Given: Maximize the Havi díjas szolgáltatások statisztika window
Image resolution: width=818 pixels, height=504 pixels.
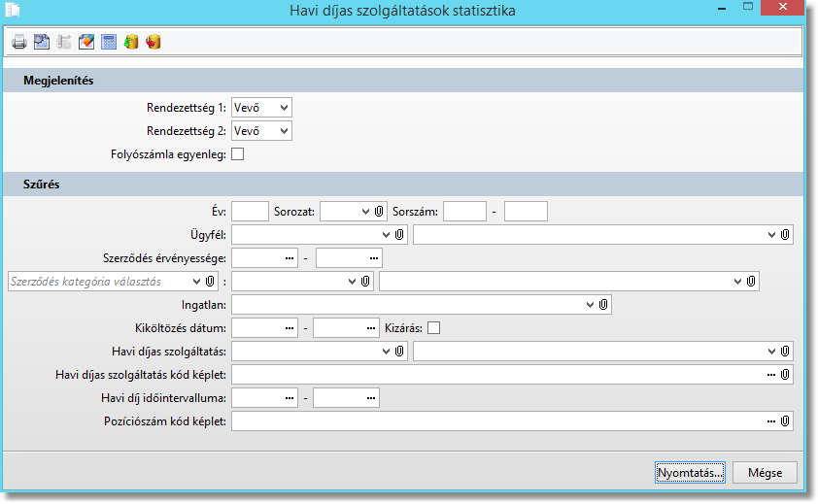Looking at the screenshot, I should click(748, 7).
